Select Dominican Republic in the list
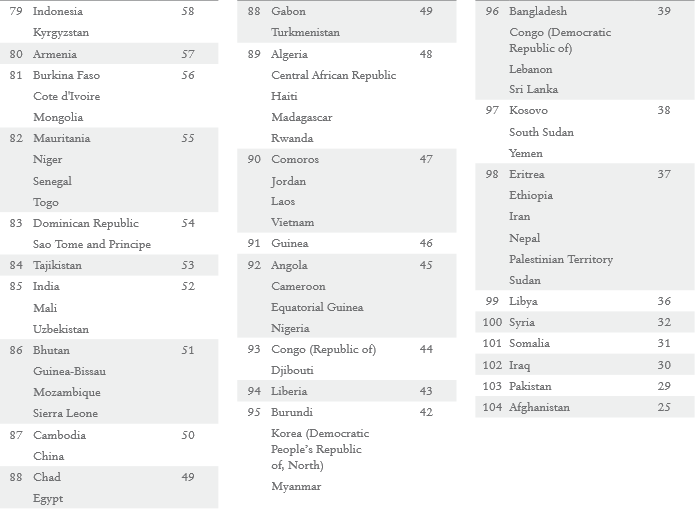 coord(85,223)
